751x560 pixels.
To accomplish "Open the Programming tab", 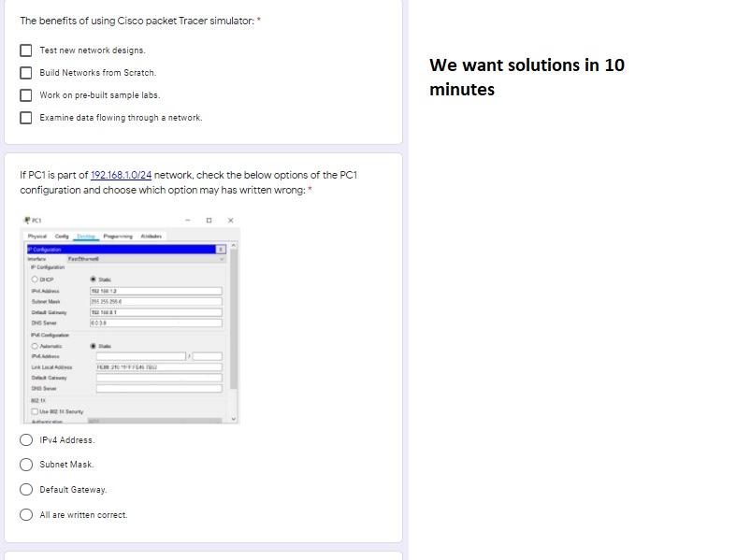I will coord(118,237).
